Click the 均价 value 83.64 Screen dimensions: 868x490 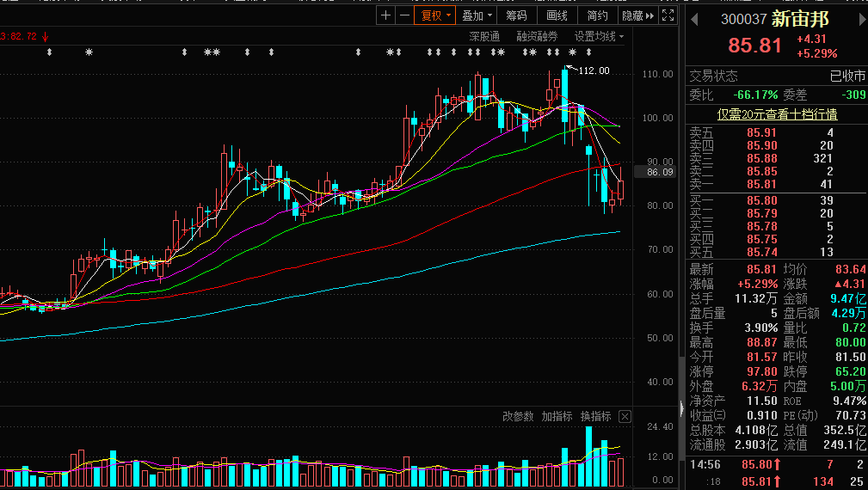(850, 269)
